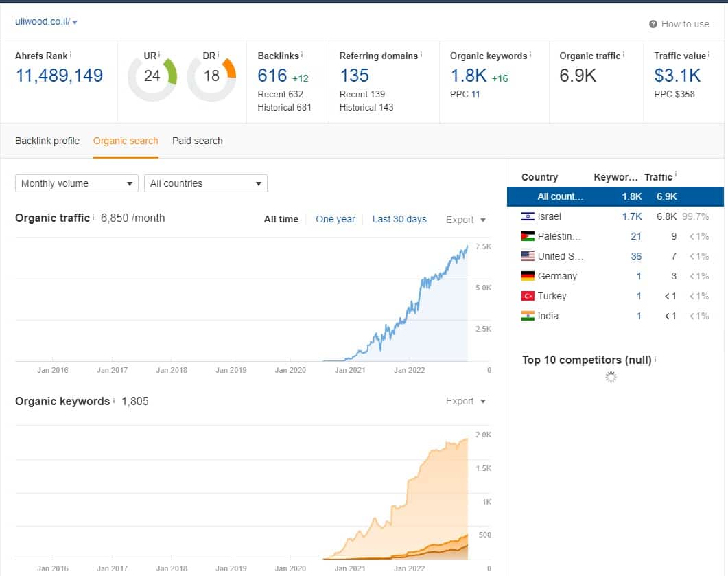Image resolution: width=728 pixels, height=576 pixels.
Task: Click the Turkey flag icon
Action: (x=528, y=296)
